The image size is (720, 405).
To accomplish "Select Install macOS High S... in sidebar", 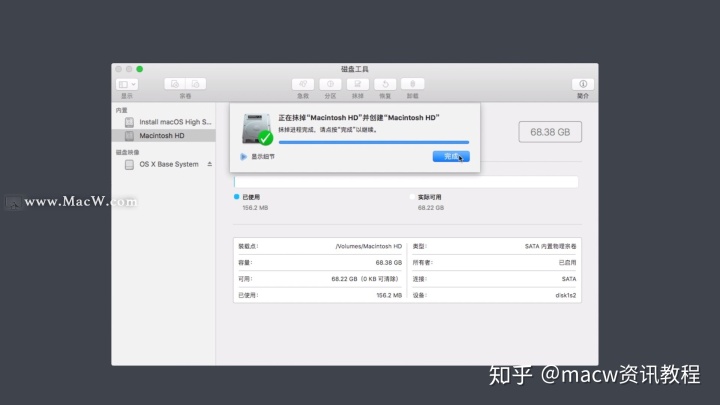I will (163, 122).
